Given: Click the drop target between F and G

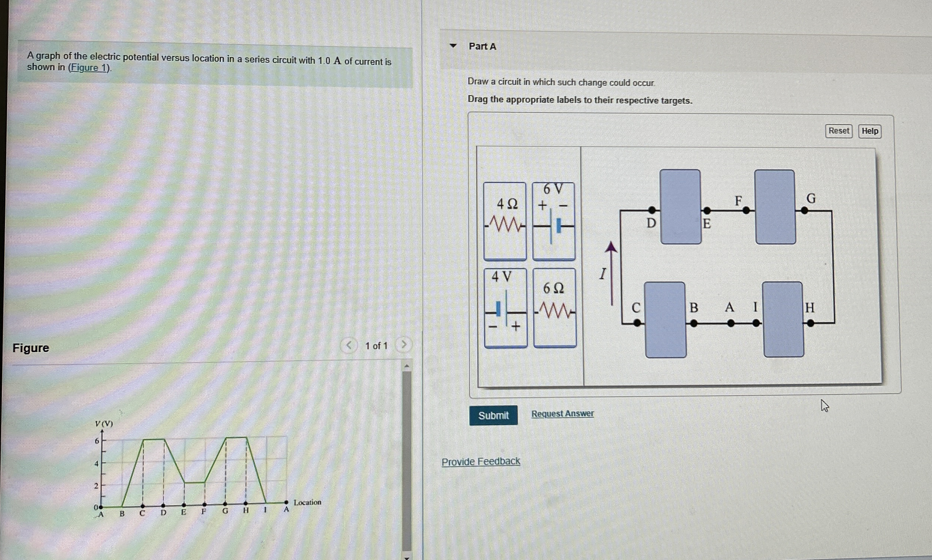Looking at the screenshot, I should click(x=775, y=207).
